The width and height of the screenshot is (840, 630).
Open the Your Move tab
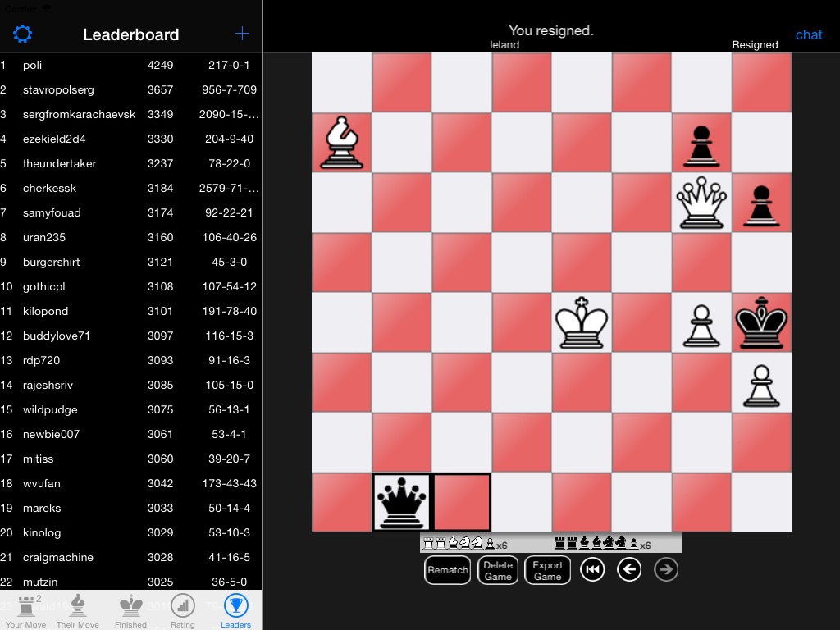[x=25, y=610]
